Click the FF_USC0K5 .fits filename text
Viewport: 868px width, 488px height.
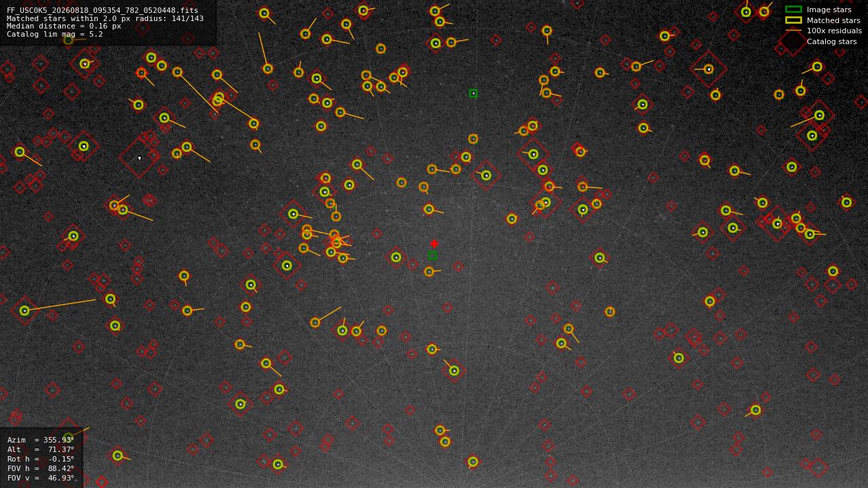coord(102,10)
